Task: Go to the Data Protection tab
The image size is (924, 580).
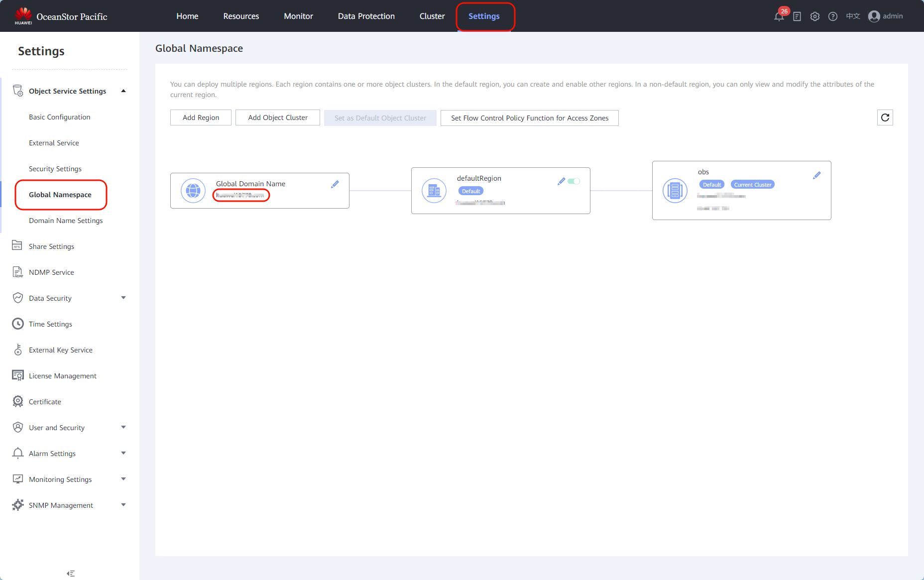Action: (x=366, y=16)
